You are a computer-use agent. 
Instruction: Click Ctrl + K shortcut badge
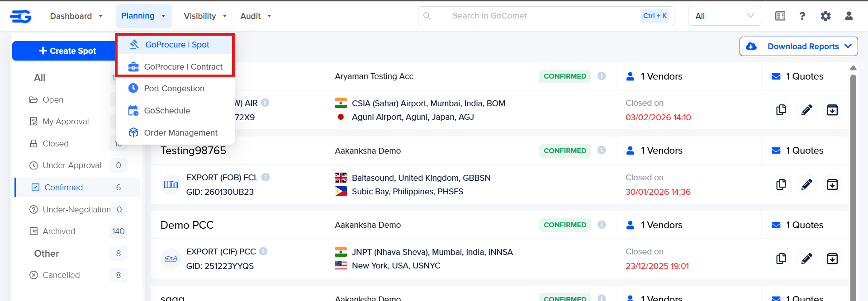point(655,16)
